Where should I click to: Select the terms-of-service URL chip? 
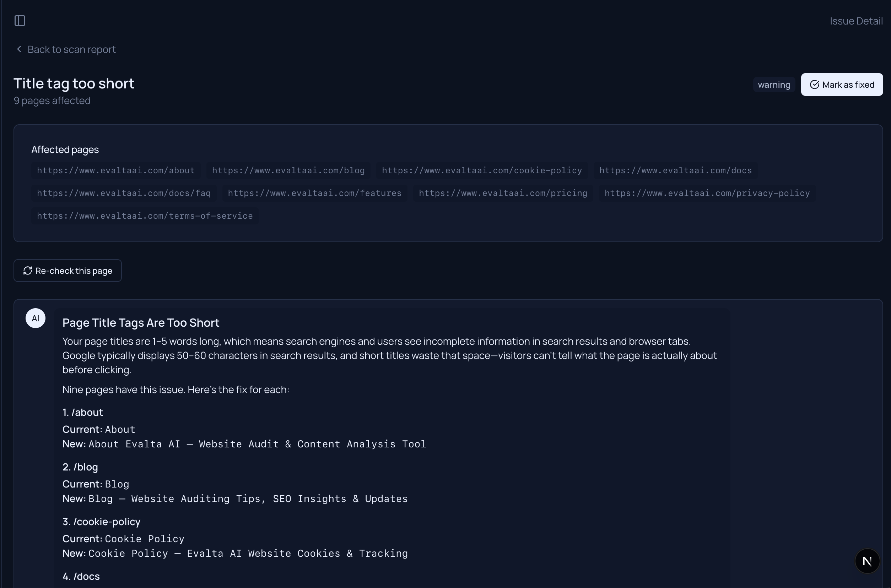(x=145, y=216)
